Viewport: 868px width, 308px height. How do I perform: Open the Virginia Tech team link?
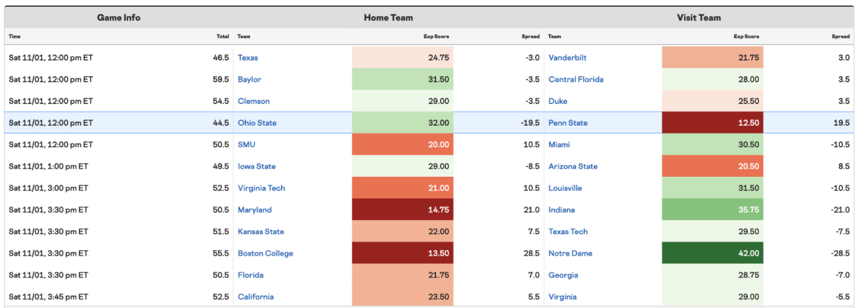coord(261,188)
